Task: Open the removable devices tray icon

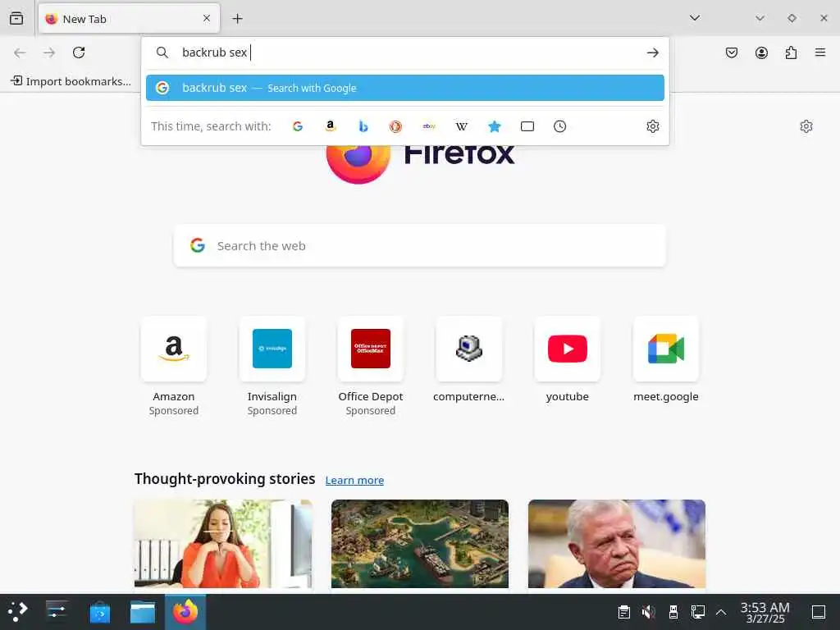Action: (x=673, y=612)
